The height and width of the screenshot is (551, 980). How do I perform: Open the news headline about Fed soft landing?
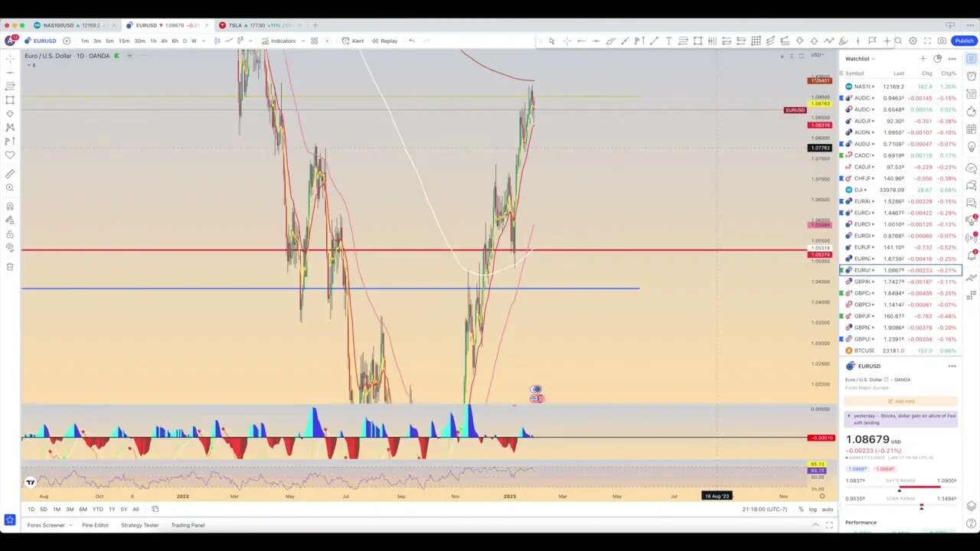tap(901, 419)
